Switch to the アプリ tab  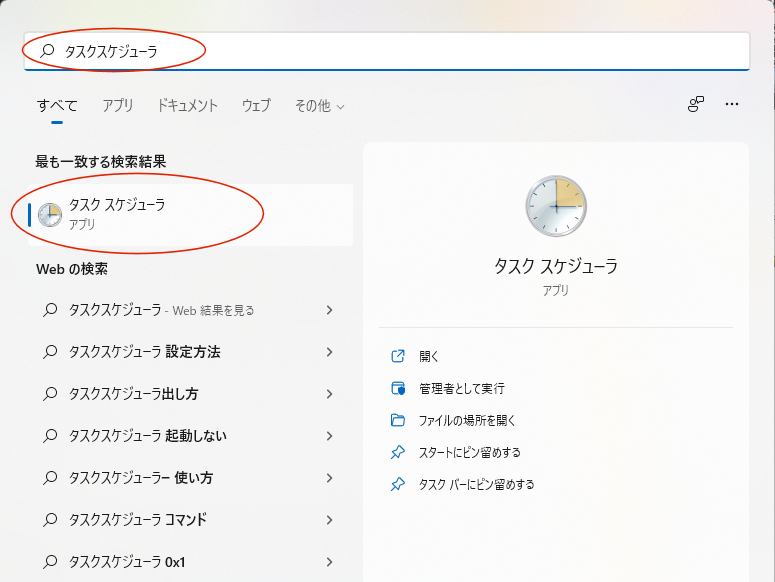pyautogui.click(x=118, y=106)
